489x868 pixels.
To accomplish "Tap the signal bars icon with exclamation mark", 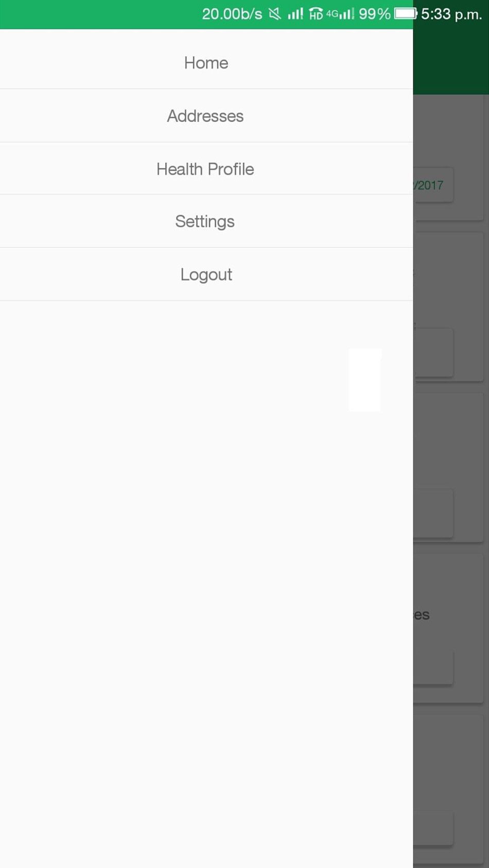I will [x=295, y=14].
